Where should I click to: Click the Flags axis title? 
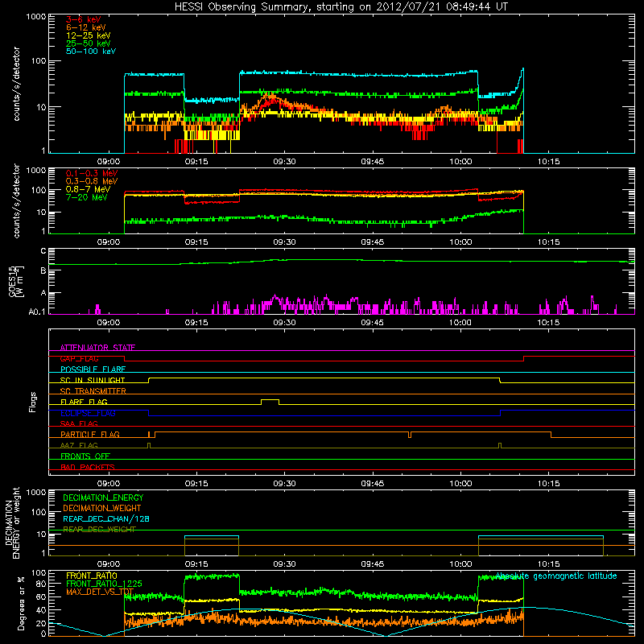click(x=32, y=402)
